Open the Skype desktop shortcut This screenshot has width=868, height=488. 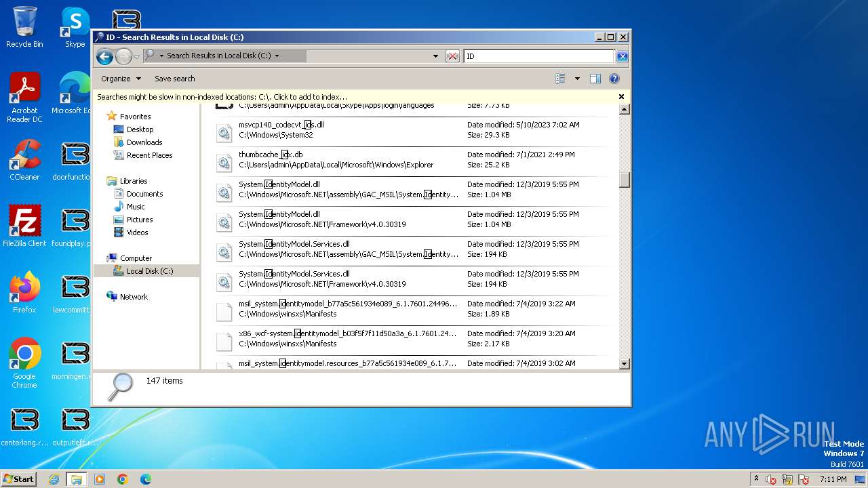[x=75, y=28]
